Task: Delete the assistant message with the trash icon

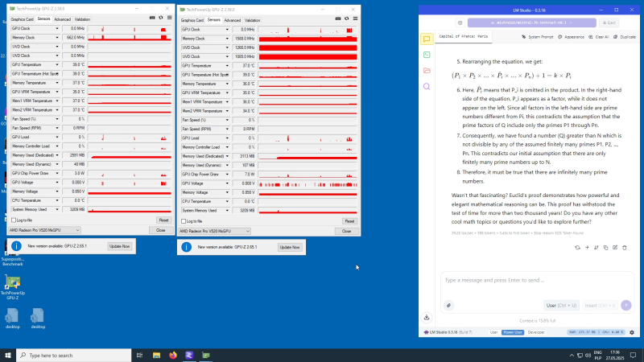Action: pos(625,248)
